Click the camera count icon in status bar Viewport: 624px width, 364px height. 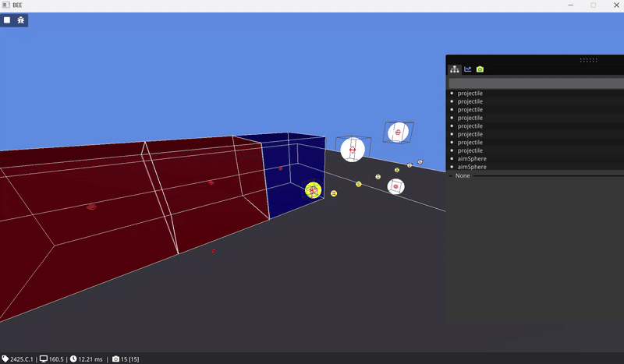116,359
